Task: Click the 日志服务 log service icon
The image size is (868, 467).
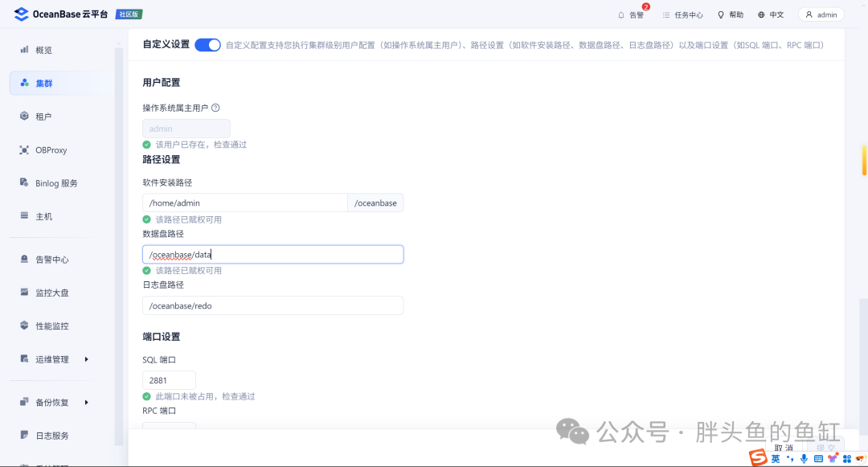Action: tap(24, 435)
